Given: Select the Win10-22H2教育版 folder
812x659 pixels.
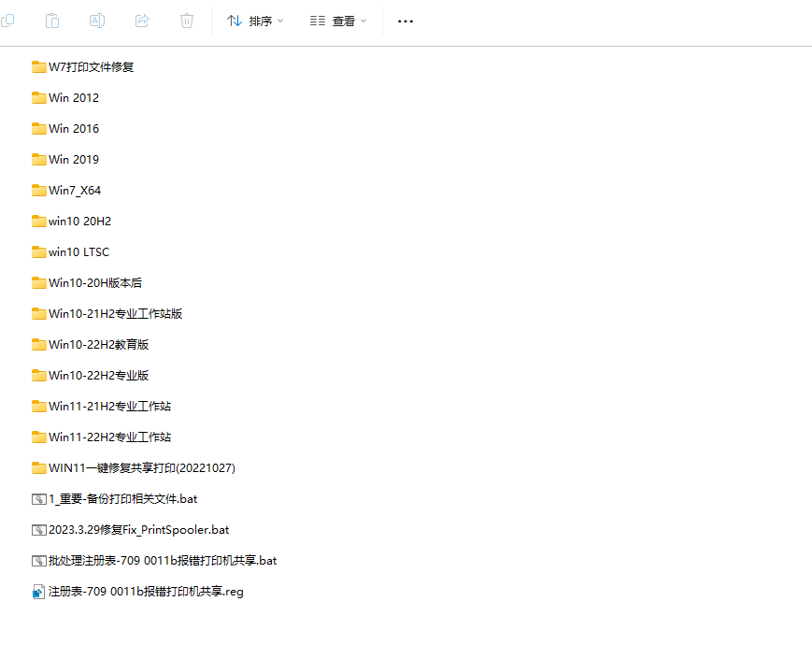Looking at the screenshot, I should pos(98,344).
